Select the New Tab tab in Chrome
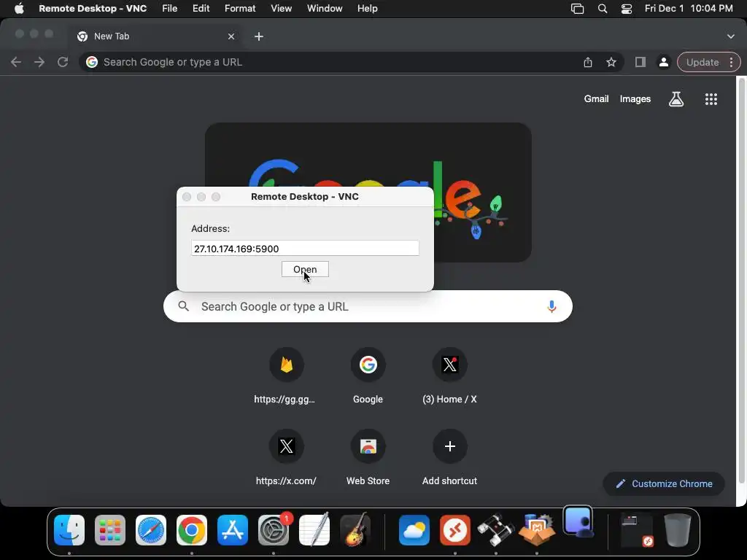This screenshot has width=747, height=560. [155, 36]
